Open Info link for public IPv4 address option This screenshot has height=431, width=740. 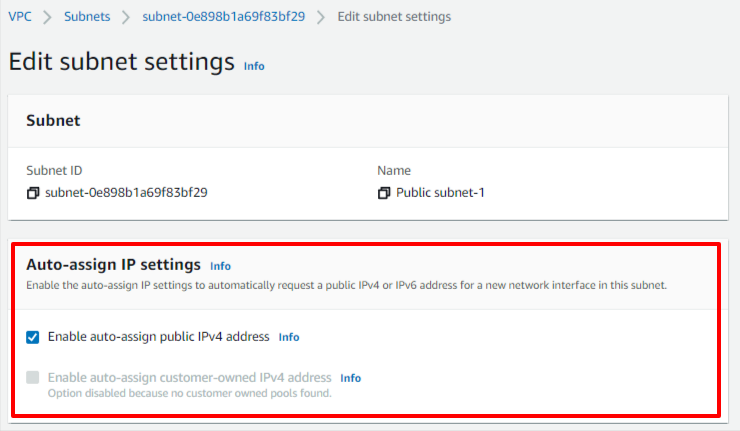(289, 337)
